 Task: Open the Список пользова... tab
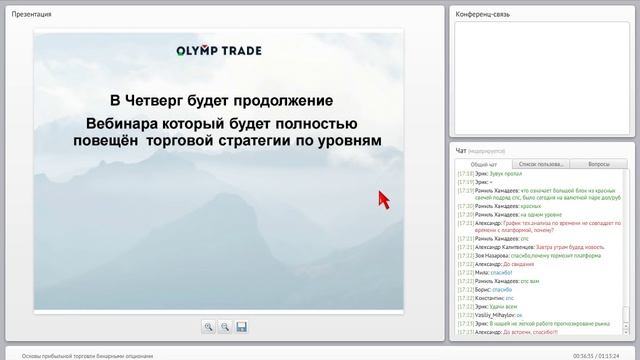pos(541,164)
